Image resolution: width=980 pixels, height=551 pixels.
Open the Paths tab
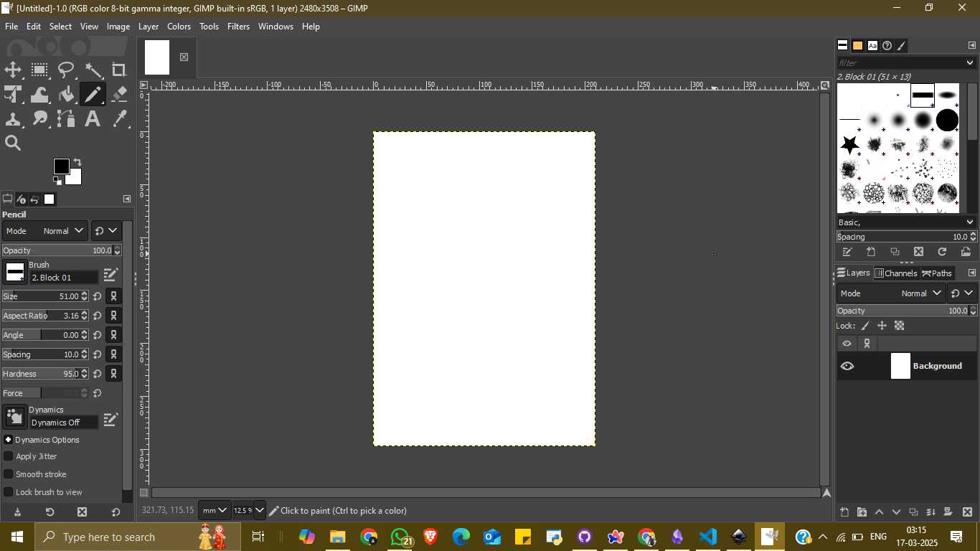937,273
